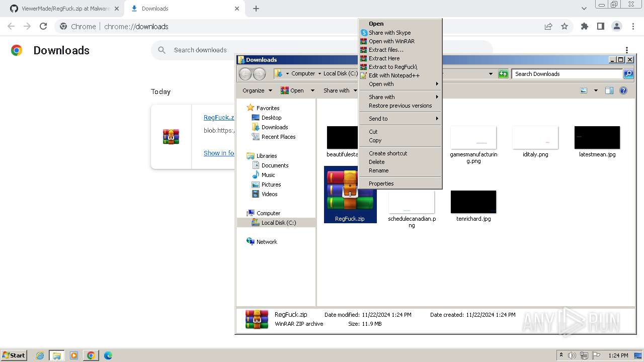Expand address bar history dropdown
The width and height of the screenshot is (644, 362).
491,74
